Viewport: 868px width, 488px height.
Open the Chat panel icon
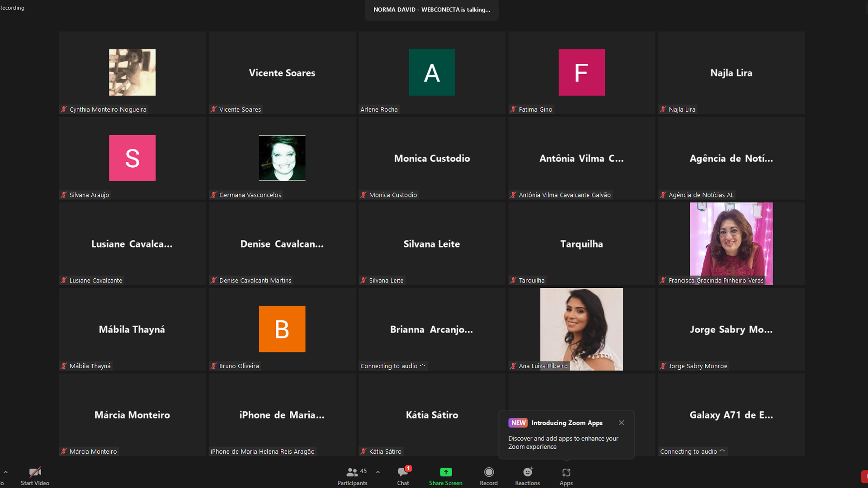[x=402, y=473]
